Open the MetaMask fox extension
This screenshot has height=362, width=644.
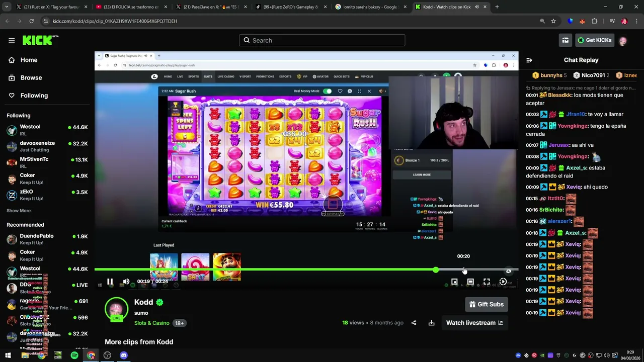click(582, 21)
